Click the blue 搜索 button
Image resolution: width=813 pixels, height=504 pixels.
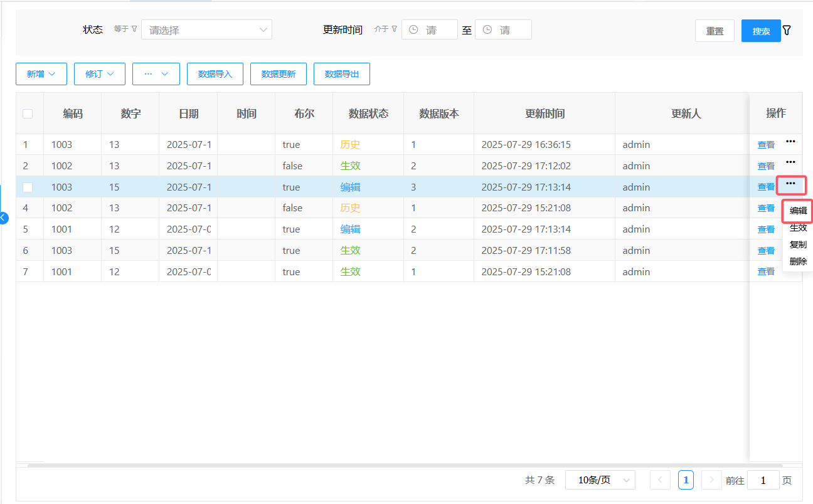761,31
